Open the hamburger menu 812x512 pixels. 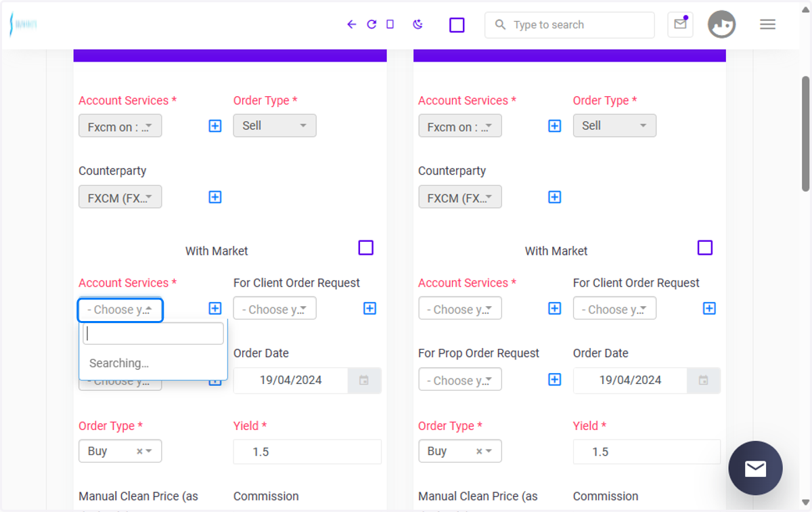click(767, 24)
